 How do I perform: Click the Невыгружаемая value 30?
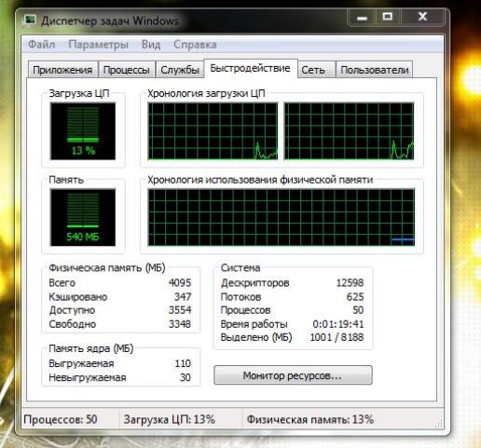(186, 377)
